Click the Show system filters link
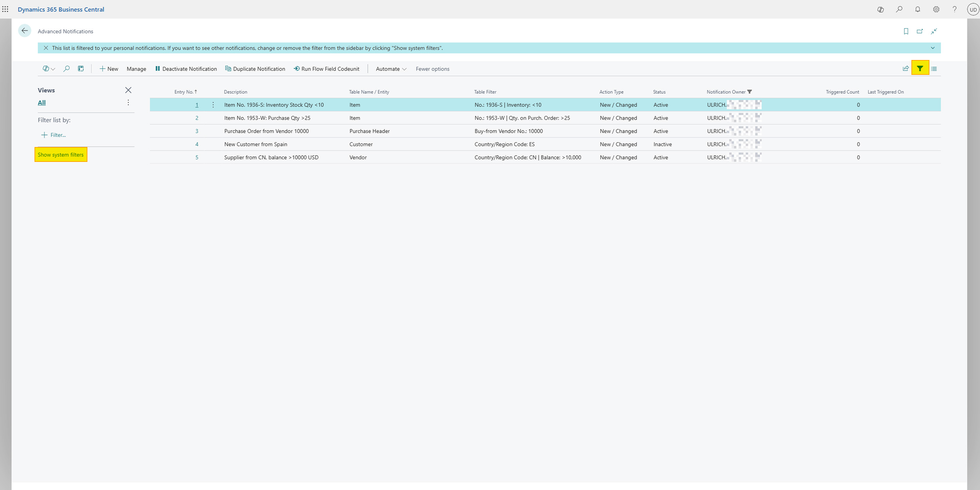Image resolution: width=980 pixels, height=490 pixels. 60,154
